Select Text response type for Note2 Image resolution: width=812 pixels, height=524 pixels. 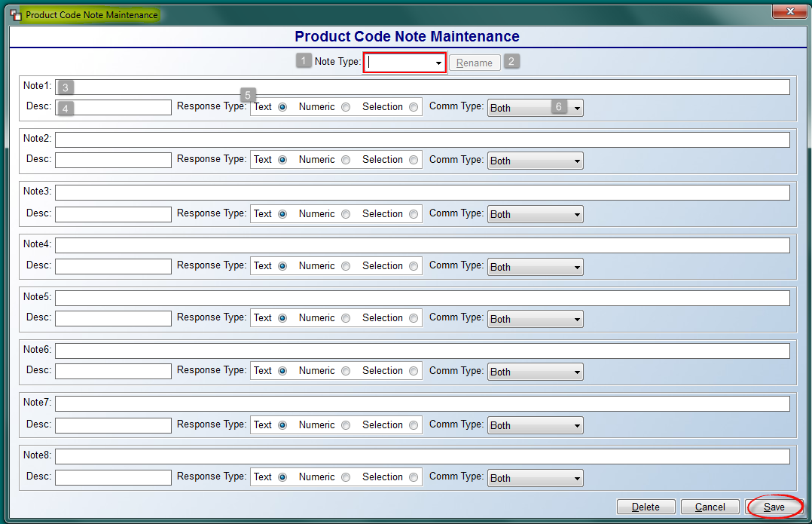282,160
